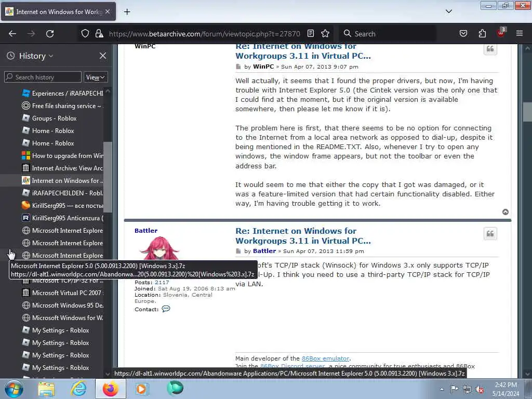This screenshot has height=399, width=532.
Task: Open the uBlock extension icon
Action: [501, 33]
